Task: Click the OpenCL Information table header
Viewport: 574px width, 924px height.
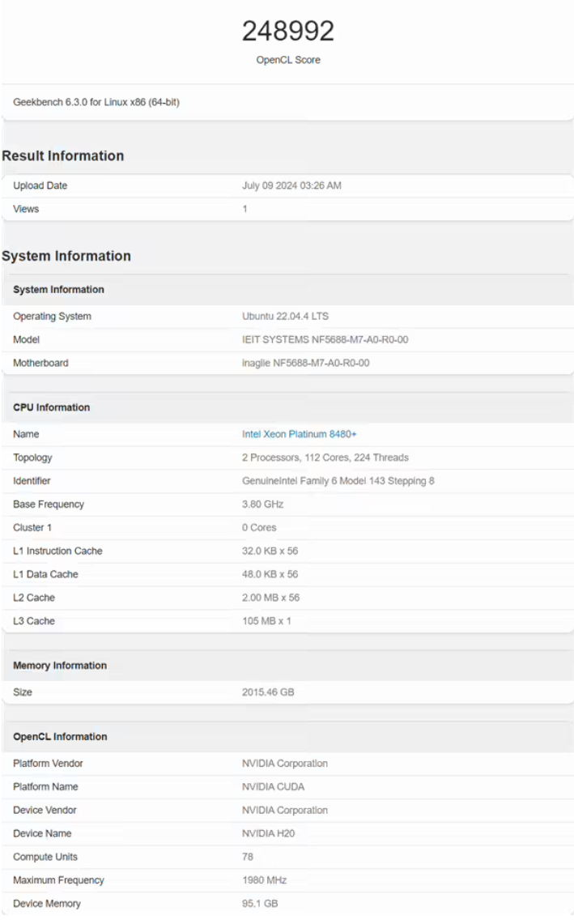Action: click(x=60, y=737)
